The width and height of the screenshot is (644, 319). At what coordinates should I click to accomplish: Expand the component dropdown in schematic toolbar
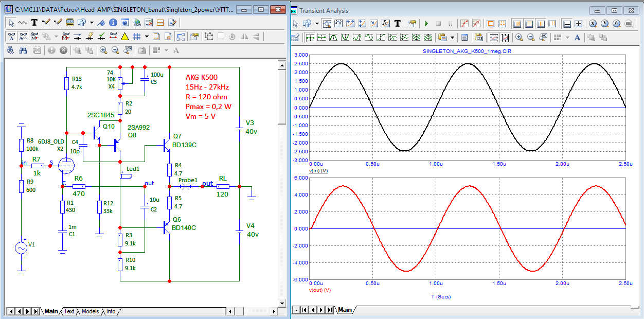click(x=92, y=23)
